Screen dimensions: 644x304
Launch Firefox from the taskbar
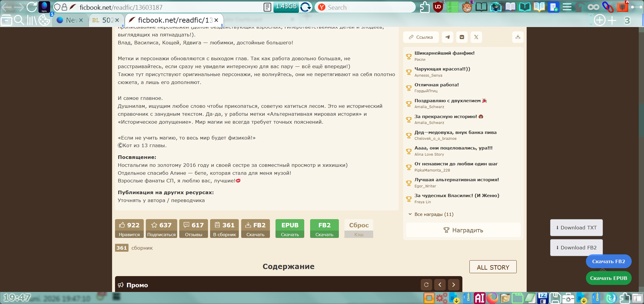point(492,298)
